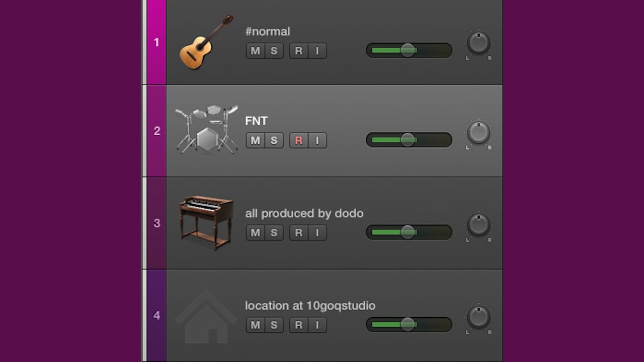Record-enable the all produced by dodo track
The height and width of the screenshot is (362, 644).
298,233
